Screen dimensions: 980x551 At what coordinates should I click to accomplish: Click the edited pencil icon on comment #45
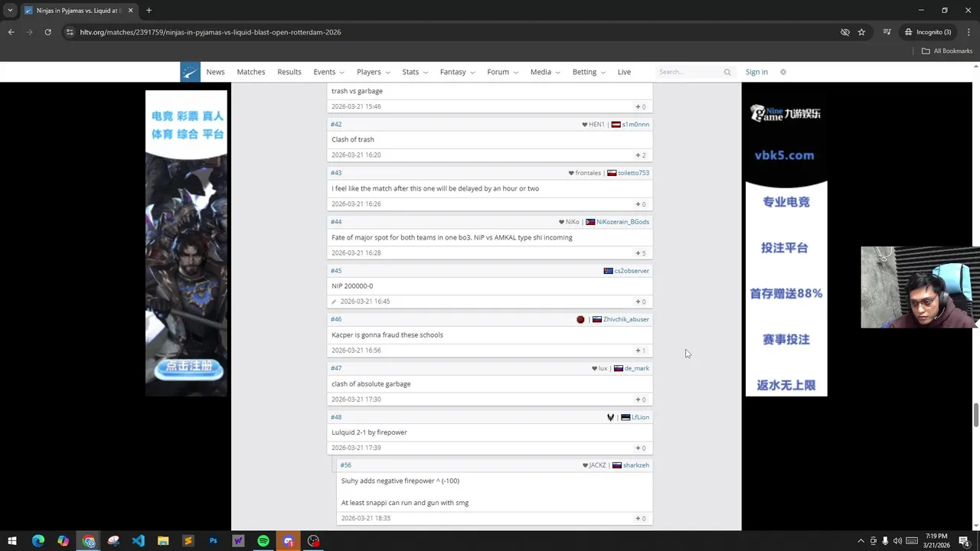click(x=334, y=302)
